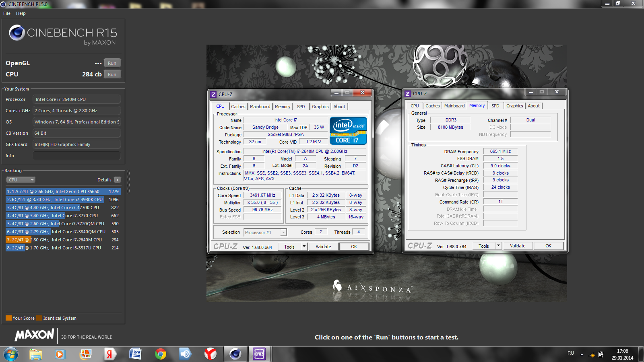644x362 pixels.
Task: Click the rendered Sponza scene image
Action: [x=386, y=173]
